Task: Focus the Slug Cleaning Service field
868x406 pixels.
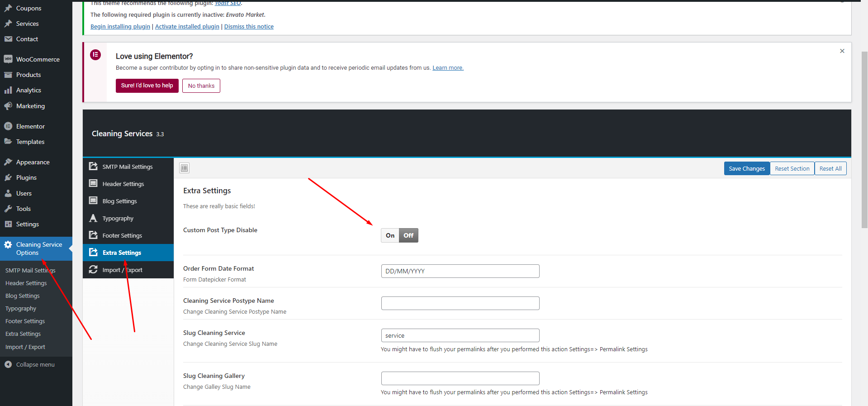Action: (460, 335)
